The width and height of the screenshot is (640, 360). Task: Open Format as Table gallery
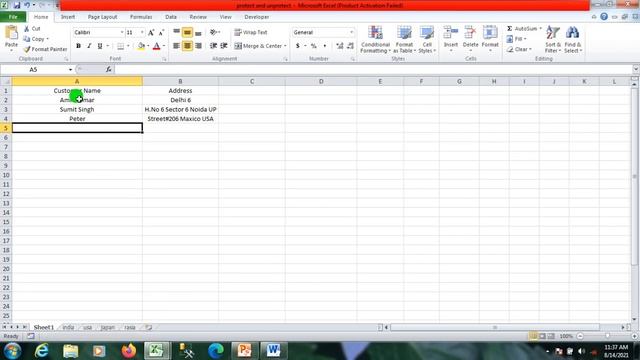404,40
